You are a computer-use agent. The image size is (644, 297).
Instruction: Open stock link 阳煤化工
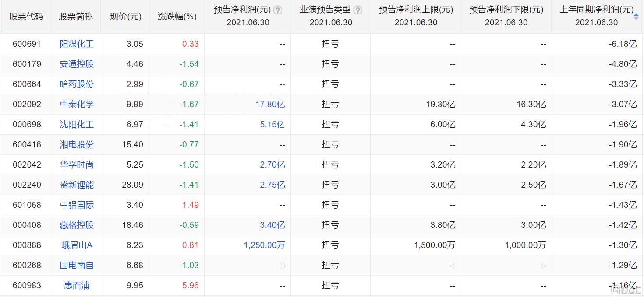pos(77,44)
